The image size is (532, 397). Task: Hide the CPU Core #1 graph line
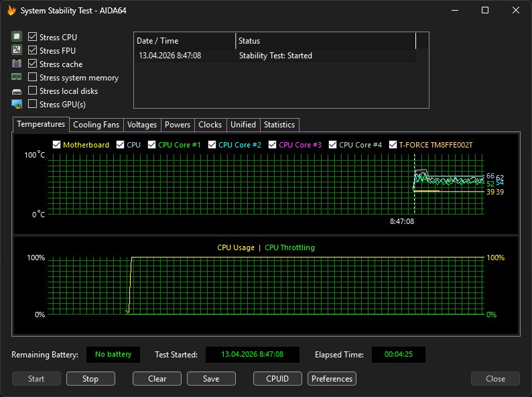tap(151, 145)
